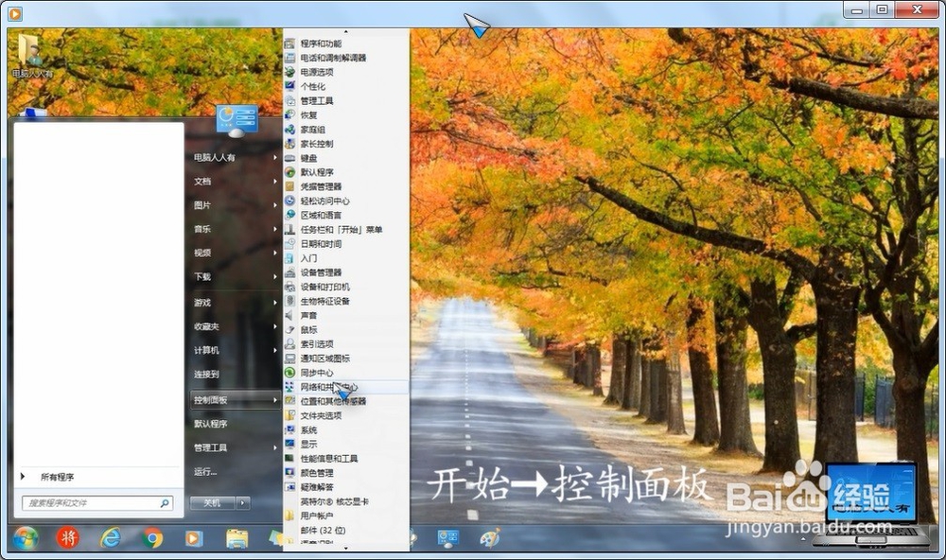Expand arrow next to 文档
The width and height of the screenshot is (946, 560).
click(275, 181)
